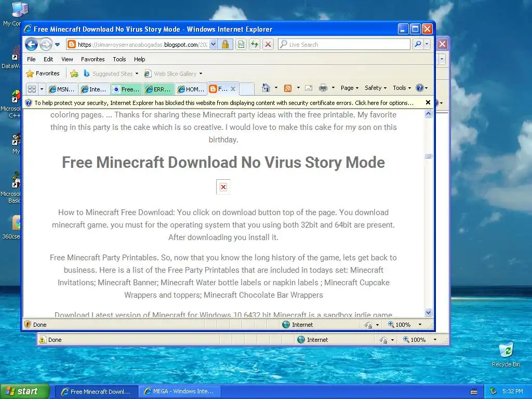Open Suggested Sites link
532x399 pixels.
(x=111, y=74)
